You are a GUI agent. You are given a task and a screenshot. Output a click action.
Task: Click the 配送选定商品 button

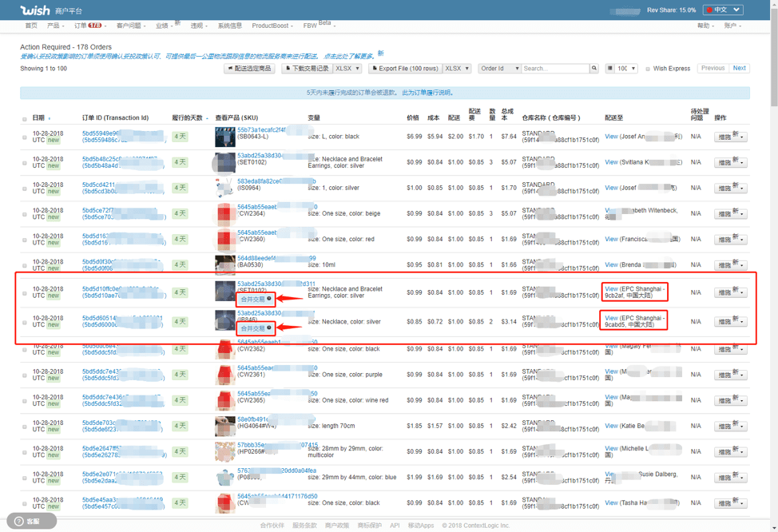[x=249, y=69]
